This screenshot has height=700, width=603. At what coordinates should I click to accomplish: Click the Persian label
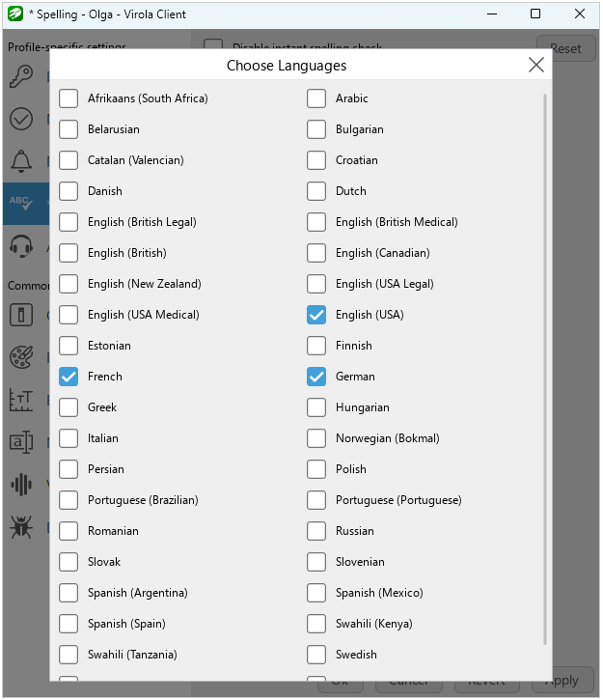[x=106, y=469]
